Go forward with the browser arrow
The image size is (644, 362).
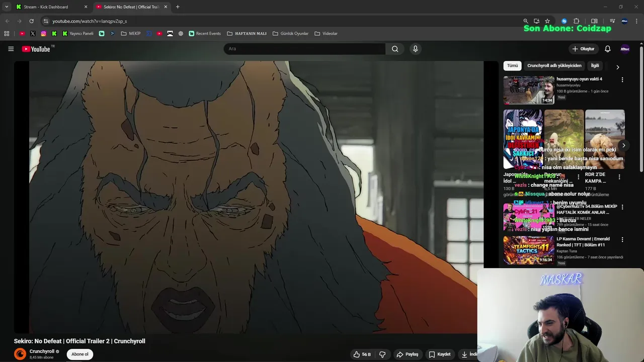point(19,21)
